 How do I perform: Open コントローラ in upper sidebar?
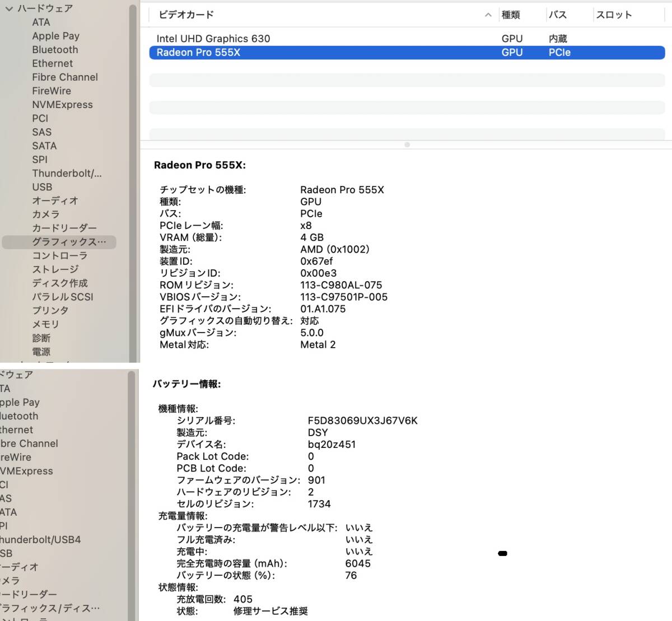coord(59,255)
